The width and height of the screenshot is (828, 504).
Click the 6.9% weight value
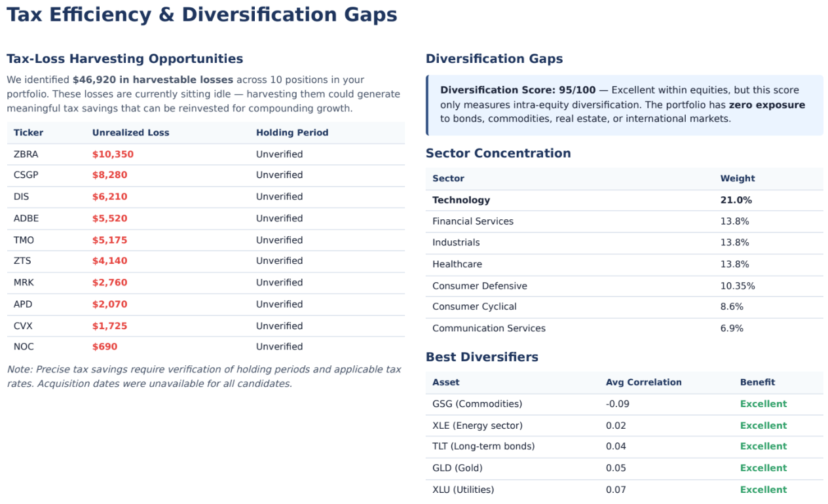coord(732,329)
